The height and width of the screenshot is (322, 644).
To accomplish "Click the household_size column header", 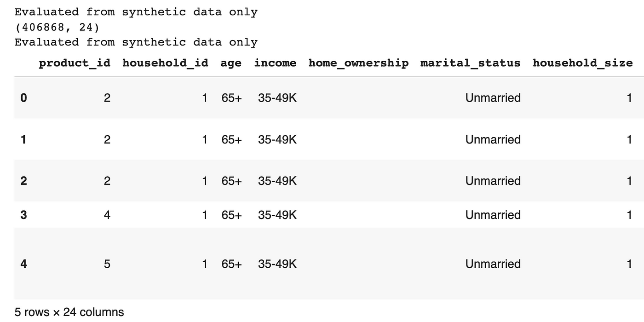I will click(x=582, y=63).
